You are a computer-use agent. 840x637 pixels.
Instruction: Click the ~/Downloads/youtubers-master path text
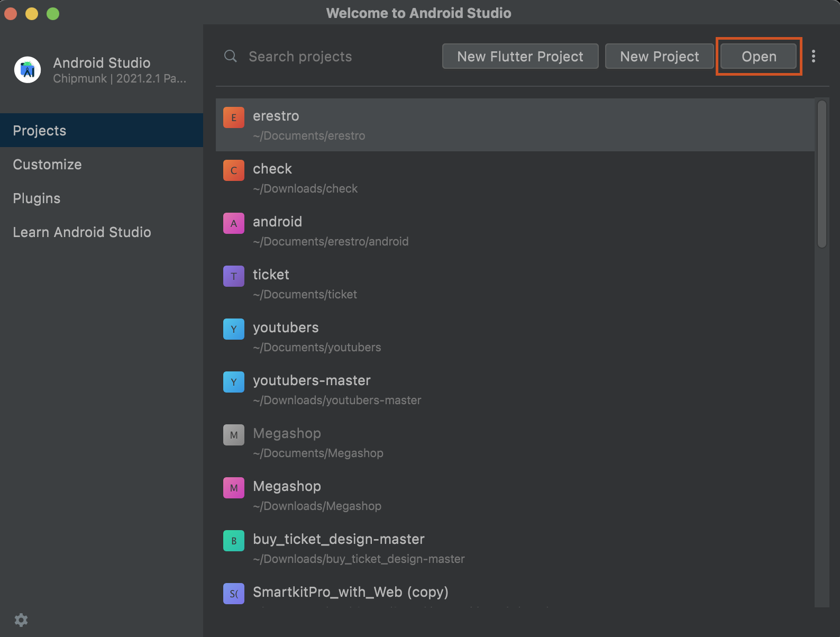(x=337, y=401)
